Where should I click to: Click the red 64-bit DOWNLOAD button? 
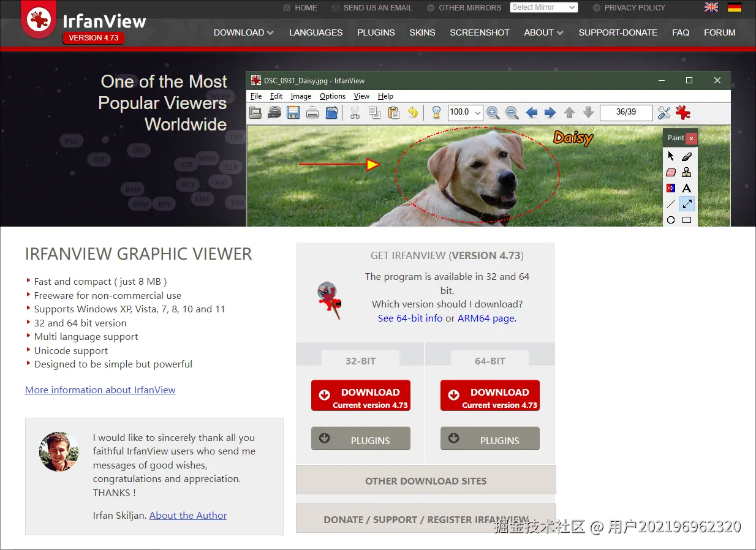click(x=490, y=396)
